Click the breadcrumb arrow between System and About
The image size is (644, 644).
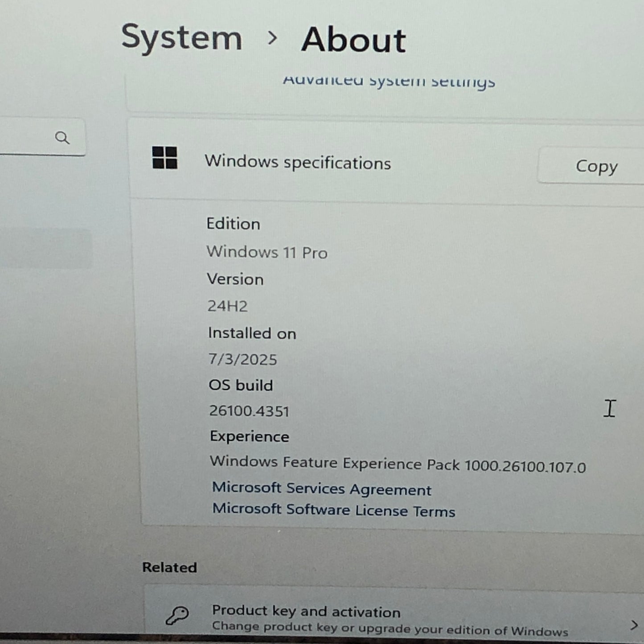point(272,38)
